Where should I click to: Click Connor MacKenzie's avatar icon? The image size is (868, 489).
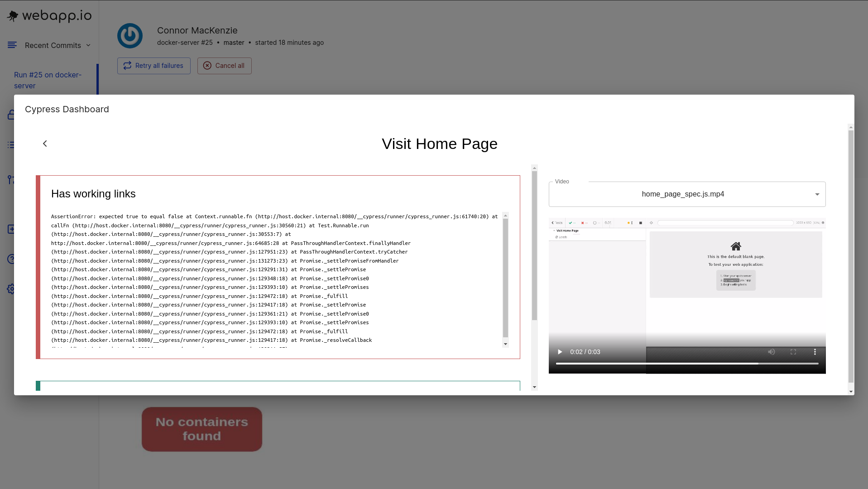pos(130,36)
